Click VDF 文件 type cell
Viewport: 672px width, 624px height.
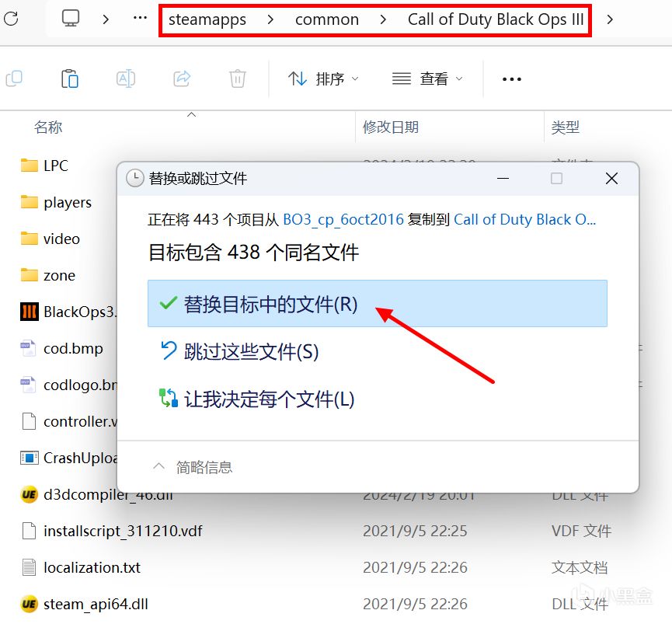click(581, 531)
